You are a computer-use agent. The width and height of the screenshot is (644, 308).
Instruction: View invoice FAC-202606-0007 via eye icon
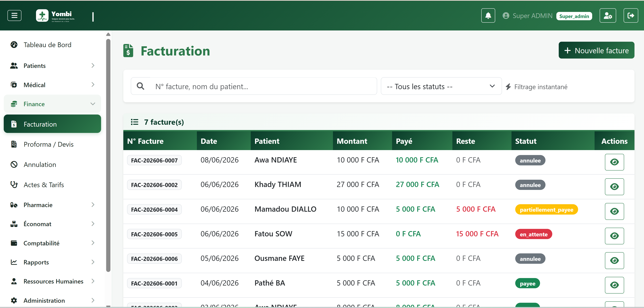pyautogui.click(x=614, y=162)
